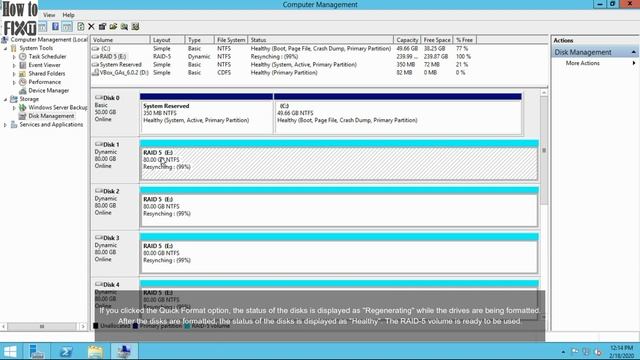
Task: Click the network tray icon
Action: (586, 351)
